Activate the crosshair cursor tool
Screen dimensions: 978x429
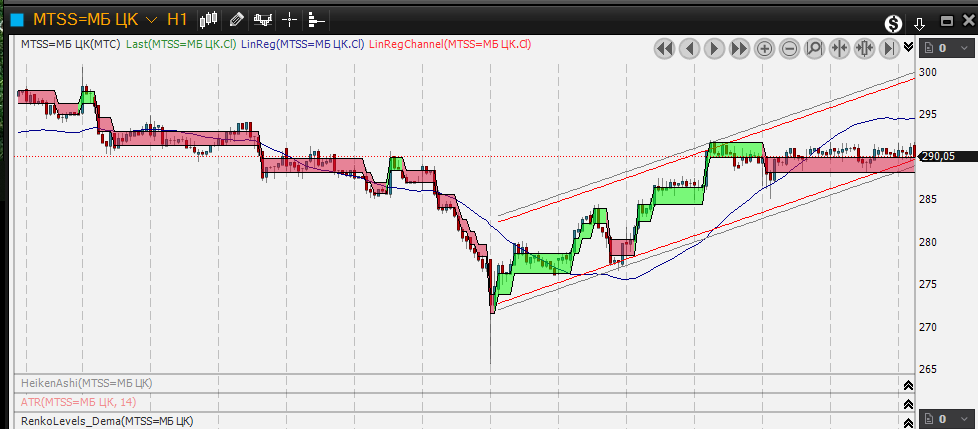(x=289, y=19)
